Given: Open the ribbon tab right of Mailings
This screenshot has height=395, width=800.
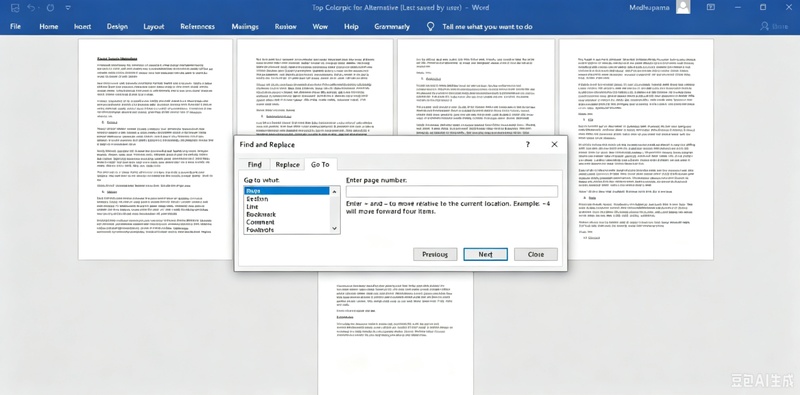Looking at the screenshot, I should coord(286,27).
